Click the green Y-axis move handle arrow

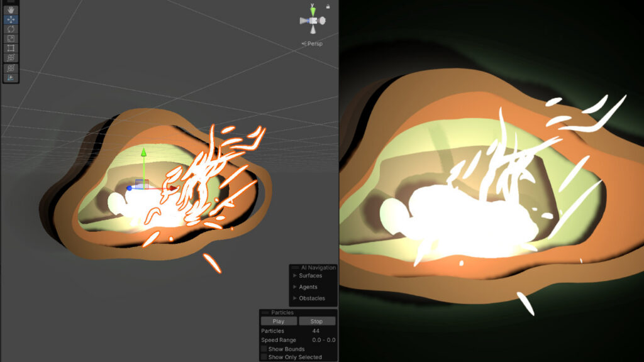point(143,152)
